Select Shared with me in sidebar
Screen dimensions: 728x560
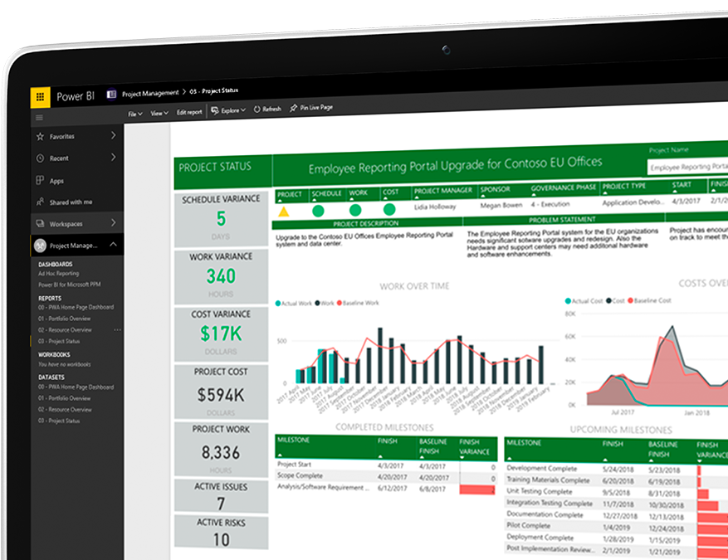click(71, 202)
